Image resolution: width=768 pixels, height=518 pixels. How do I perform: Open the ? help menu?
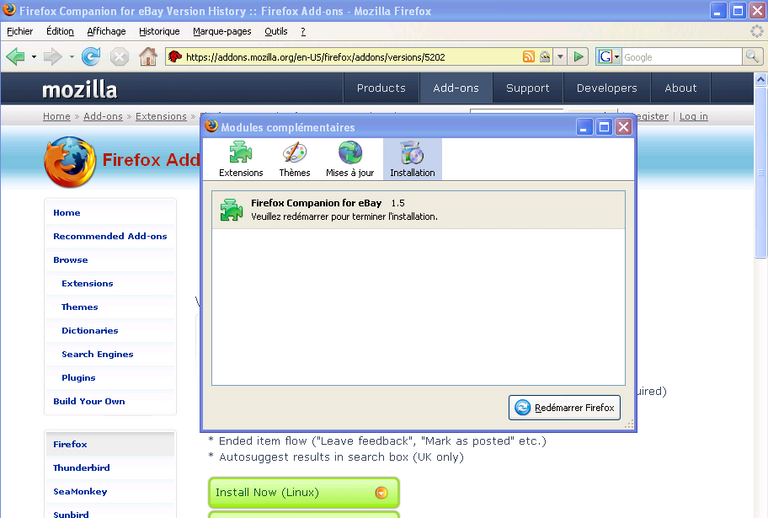click(x=303, y=31)
